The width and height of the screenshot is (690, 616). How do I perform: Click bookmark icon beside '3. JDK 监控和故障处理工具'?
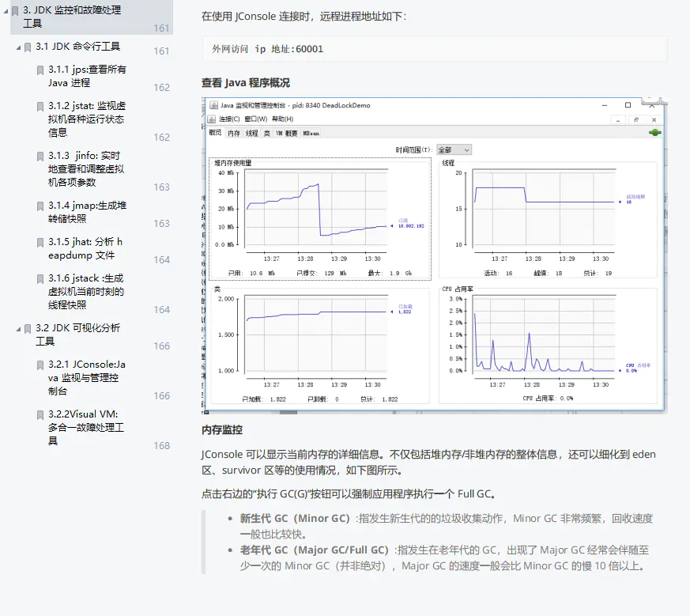coord(15,11)
